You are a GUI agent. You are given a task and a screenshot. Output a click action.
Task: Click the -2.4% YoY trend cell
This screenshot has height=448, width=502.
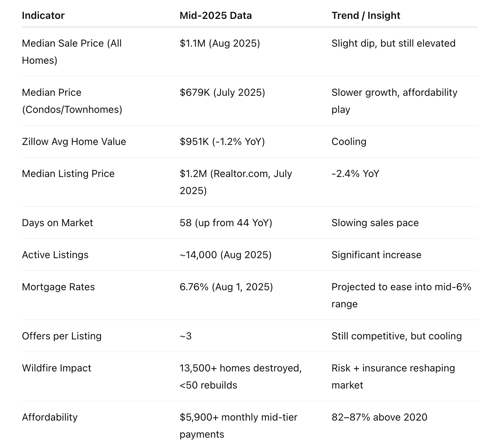click(x=355, y=174)
